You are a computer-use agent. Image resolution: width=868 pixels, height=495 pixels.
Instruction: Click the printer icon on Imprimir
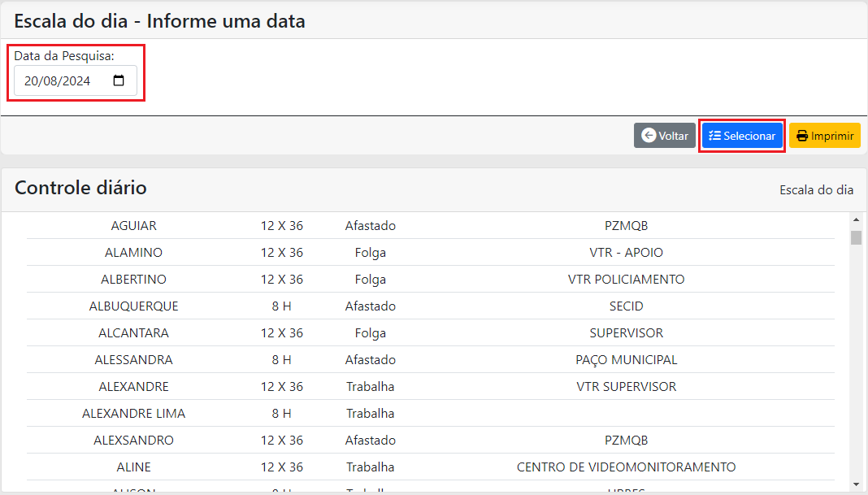pyautogui.click(x=802, y=136)
